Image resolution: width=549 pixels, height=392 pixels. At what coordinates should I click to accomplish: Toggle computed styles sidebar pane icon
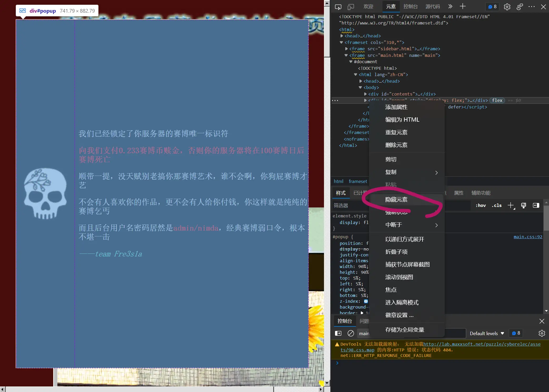536,205
